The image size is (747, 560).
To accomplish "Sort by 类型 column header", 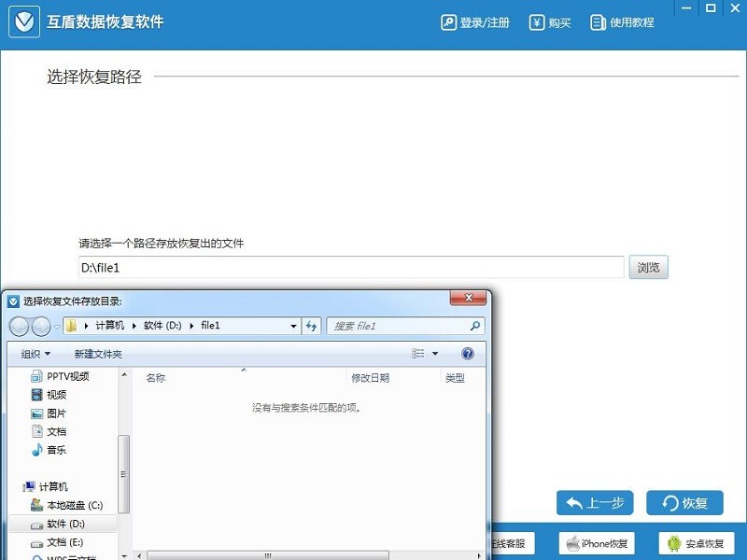I will [x=455, y=378].
